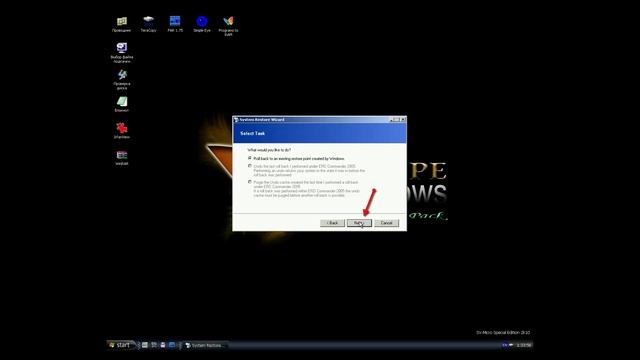Click the blue fourth quick launch icon

(172, 345)
